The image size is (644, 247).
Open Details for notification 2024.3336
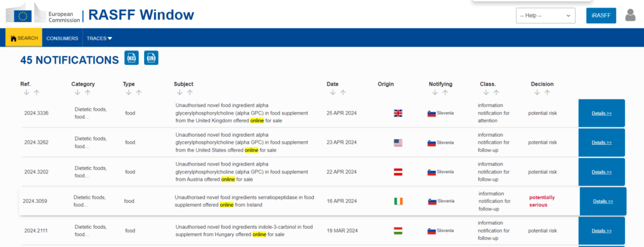(602, 113)
